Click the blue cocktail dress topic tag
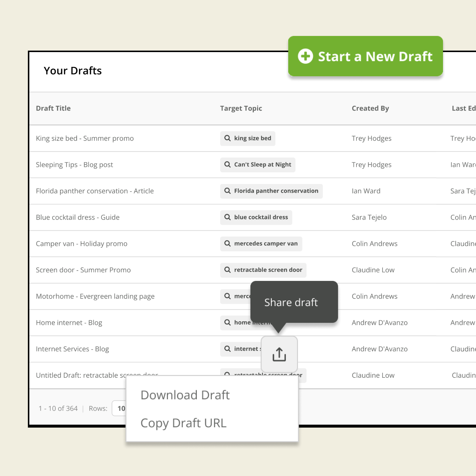 click(261, 217)
